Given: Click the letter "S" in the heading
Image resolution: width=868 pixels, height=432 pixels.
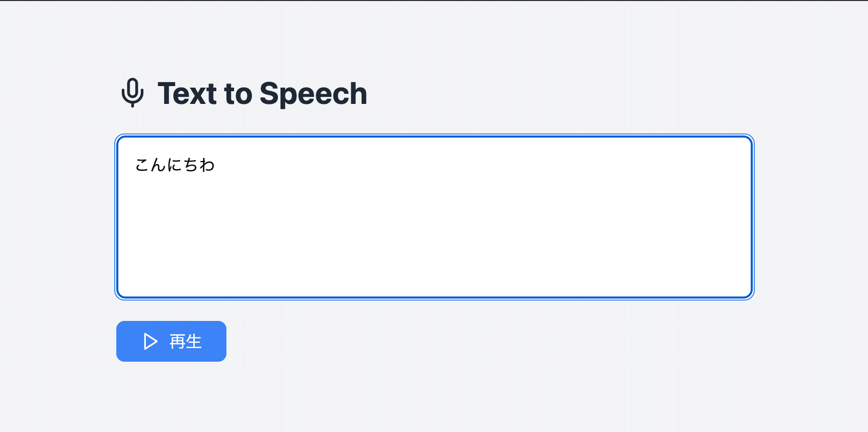Looking at the screenshot, I should (x=269, y=94).
